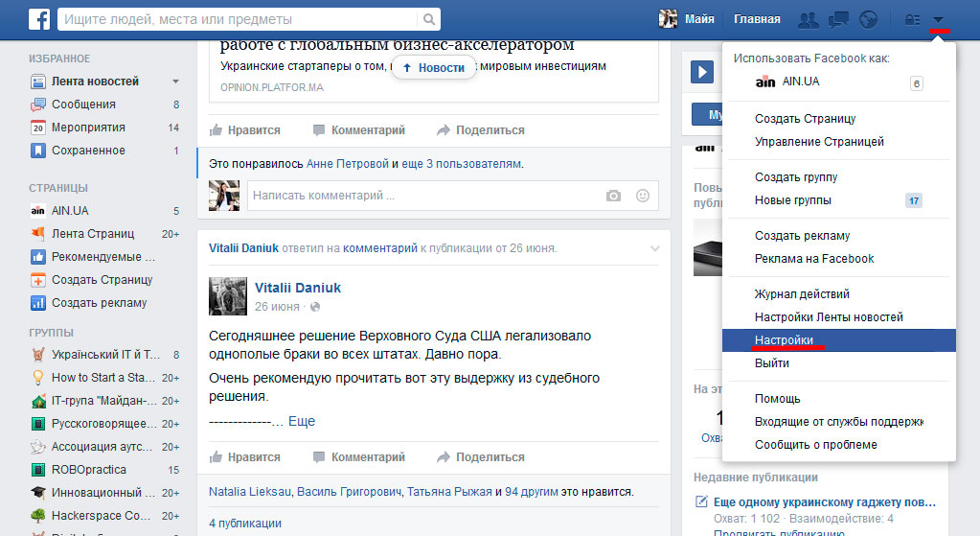This screenshot has height=536, width=980.
Task: Choose Выйти to log out
Action: point(771,363)
